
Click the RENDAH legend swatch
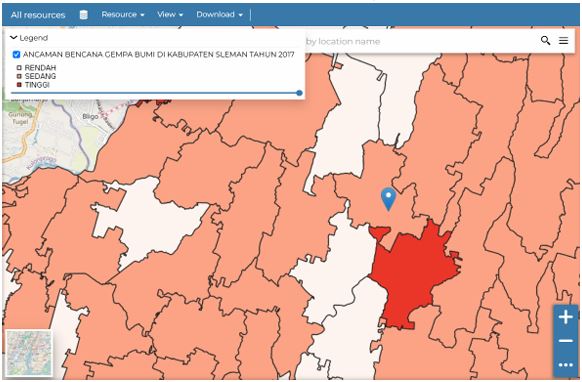tap(19, 68)
